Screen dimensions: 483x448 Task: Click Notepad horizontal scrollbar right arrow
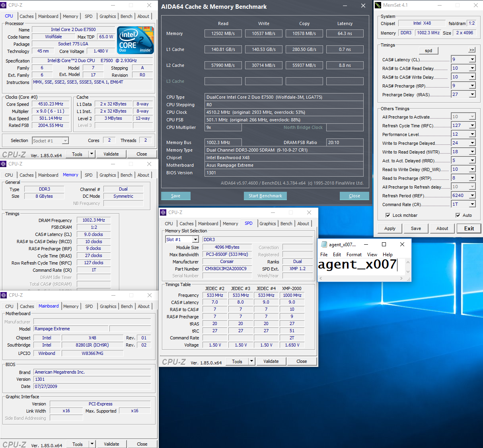click(401, 279)
